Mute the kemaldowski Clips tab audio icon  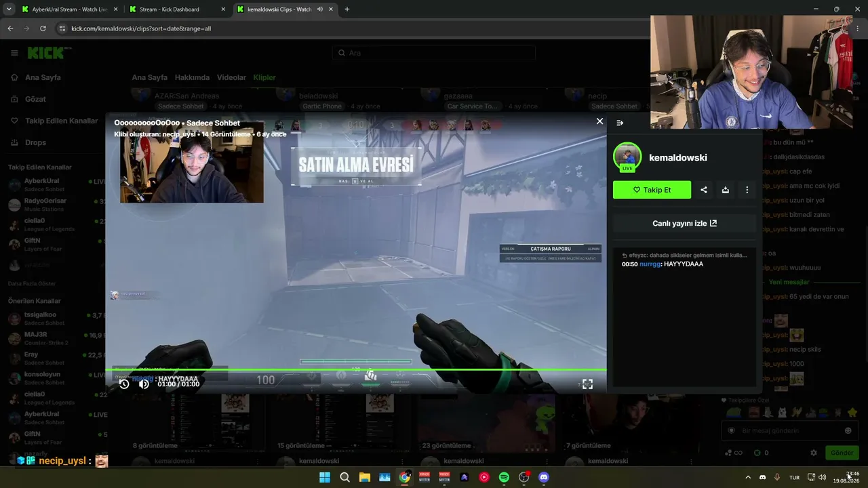[319, 9]
